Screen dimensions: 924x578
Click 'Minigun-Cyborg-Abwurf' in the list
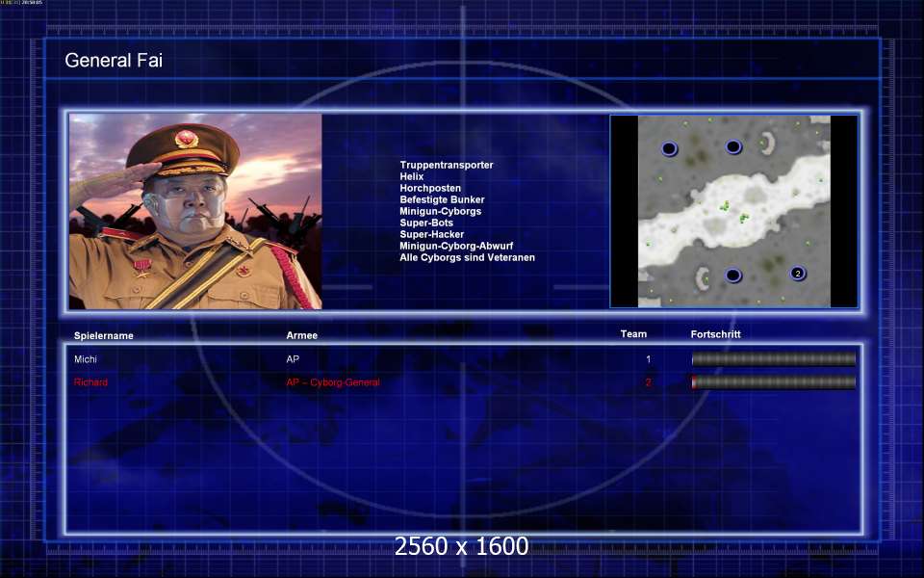456,246
